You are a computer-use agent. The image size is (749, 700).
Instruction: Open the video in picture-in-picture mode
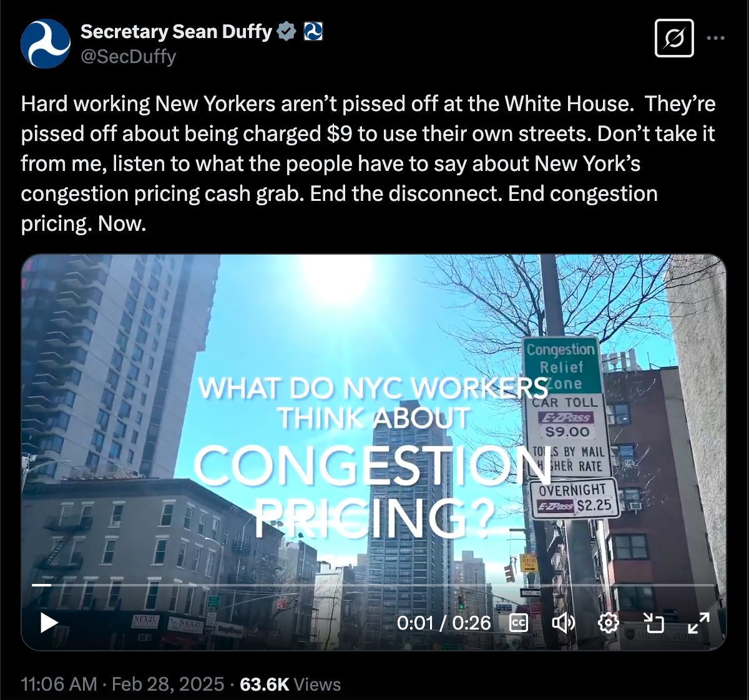(653, 623)
